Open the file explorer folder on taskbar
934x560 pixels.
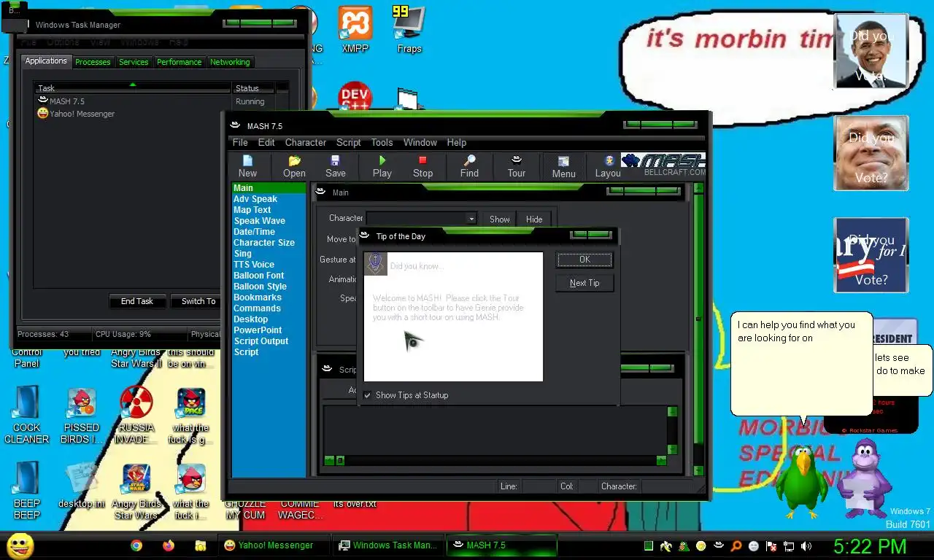pos(200,545)
